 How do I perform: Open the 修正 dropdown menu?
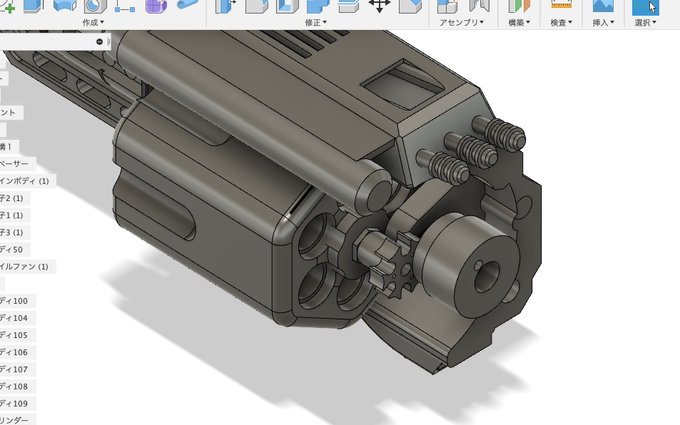click(315, 23)
